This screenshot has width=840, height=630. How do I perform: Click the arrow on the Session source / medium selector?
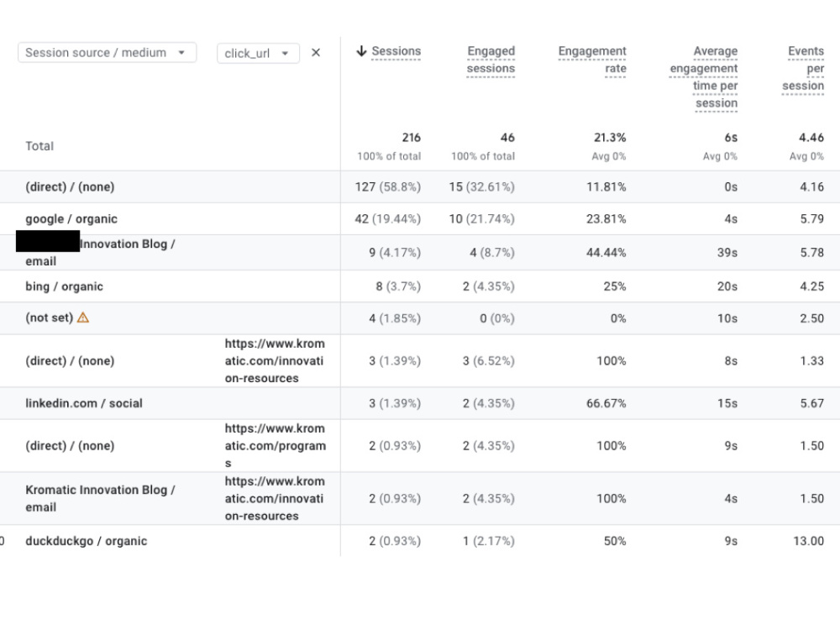point(181,52)
